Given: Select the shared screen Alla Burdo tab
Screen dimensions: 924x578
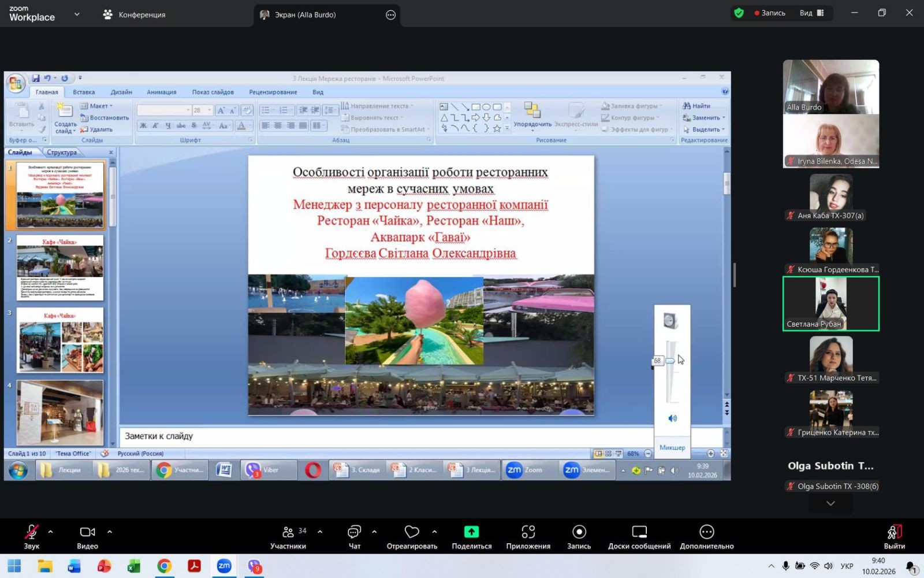Looking at the screenshot, I should (x=305, y=14).
